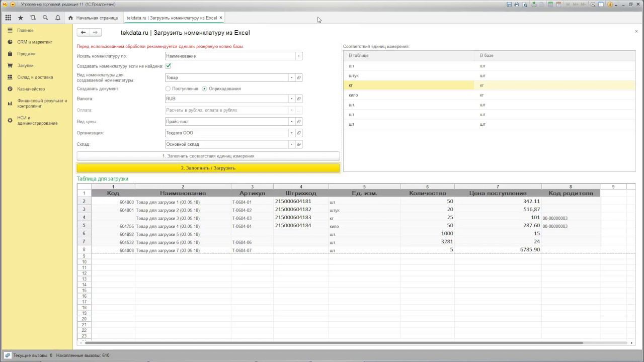The image size is (644, 362).
Task: Expand the 'Склад' dropdown arrow
Action: tap(291, 144)
